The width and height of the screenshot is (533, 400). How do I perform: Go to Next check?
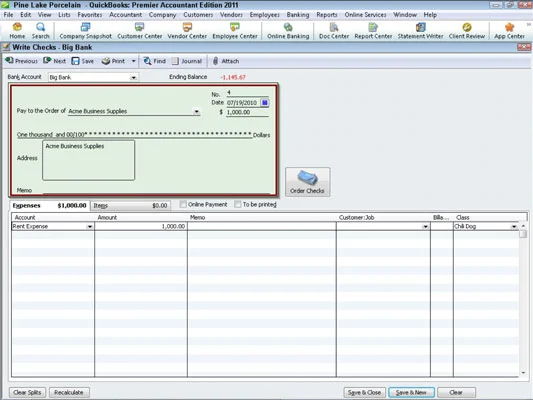pyautogui.click(x=55, y=61)
